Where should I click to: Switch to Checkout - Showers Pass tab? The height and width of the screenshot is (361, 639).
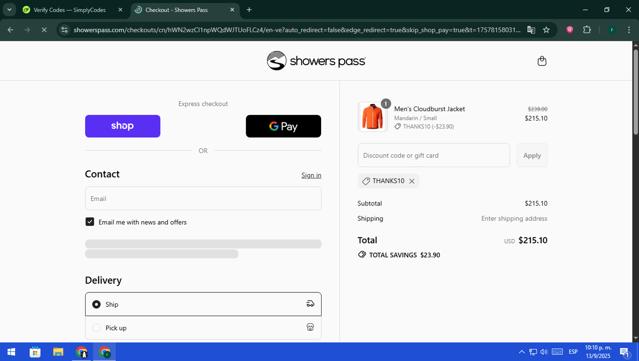pyautogui.click(x=176, y=10)
